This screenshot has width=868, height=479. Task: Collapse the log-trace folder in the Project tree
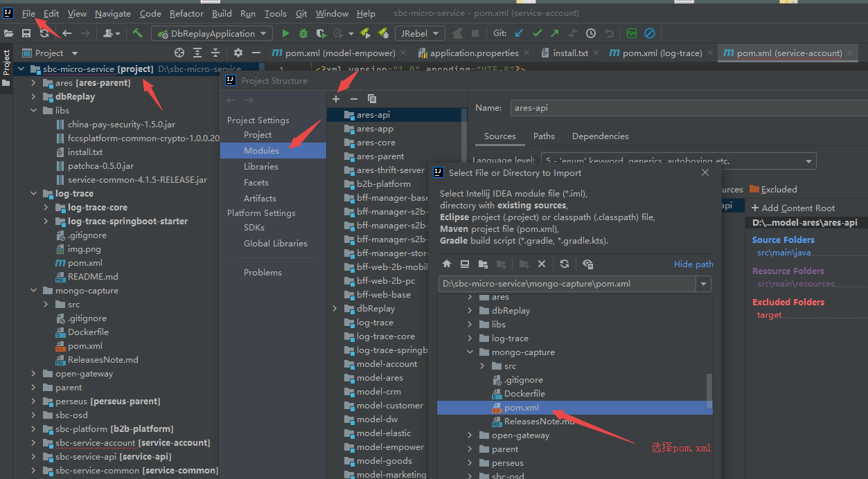[x=33, y=194]
